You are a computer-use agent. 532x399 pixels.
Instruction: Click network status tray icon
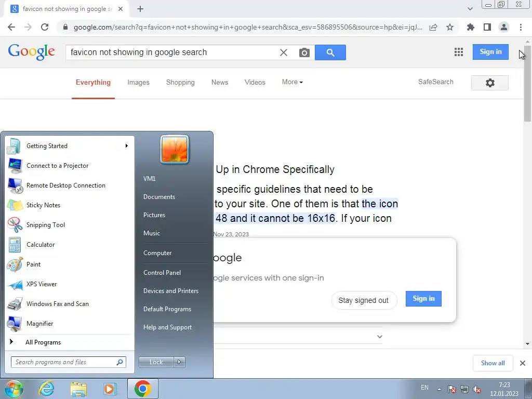click(x=464, y=389)
